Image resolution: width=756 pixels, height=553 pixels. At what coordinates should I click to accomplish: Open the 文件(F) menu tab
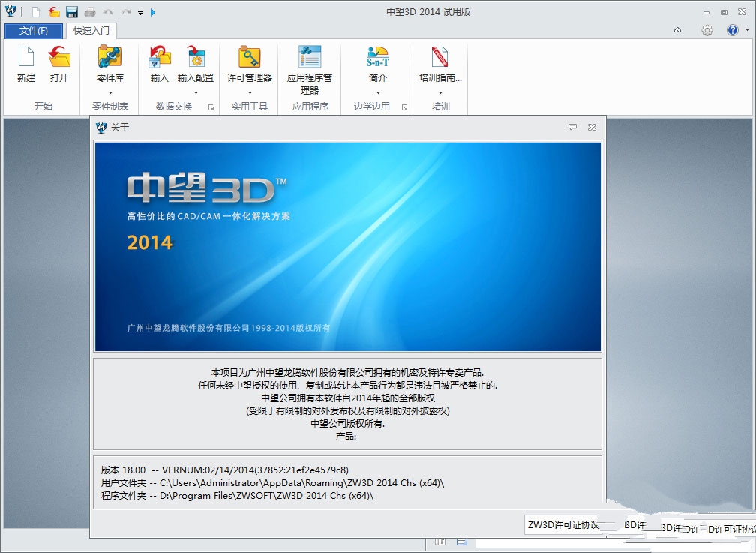click(x=33, y=31)
